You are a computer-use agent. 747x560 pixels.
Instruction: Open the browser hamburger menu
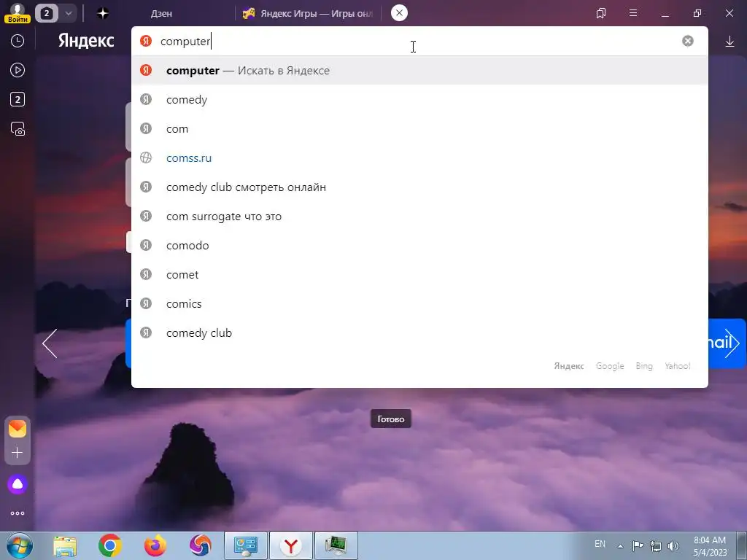[633, 13]
